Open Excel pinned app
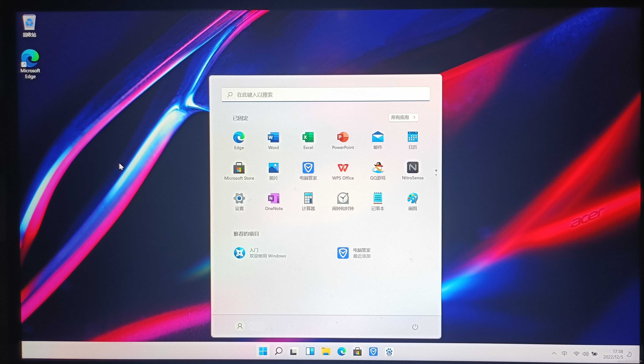 [x=308, y=140]
